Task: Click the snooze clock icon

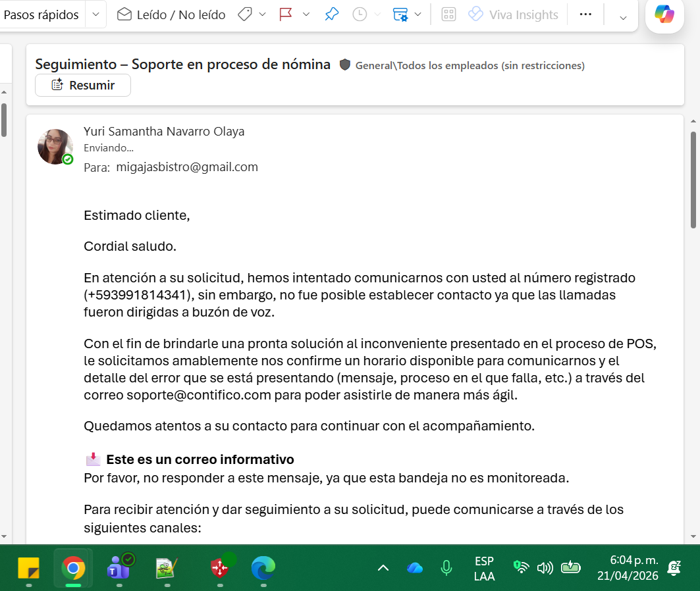Action: point(360,14)
